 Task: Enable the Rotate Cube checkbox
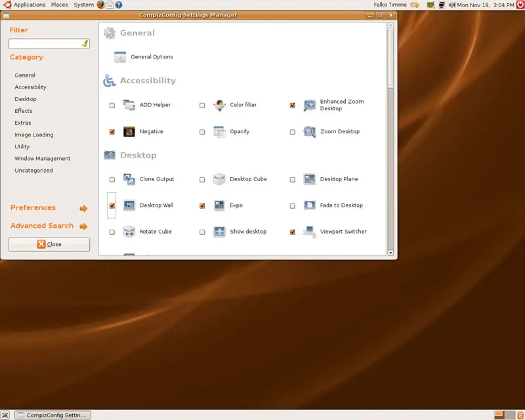[112, 232]
